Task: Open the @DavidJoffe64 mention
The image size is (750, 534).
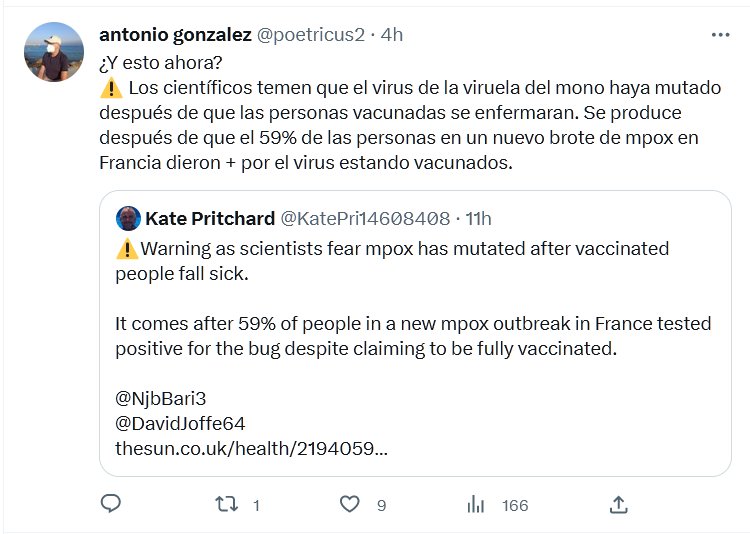Action: click(180, 422)
